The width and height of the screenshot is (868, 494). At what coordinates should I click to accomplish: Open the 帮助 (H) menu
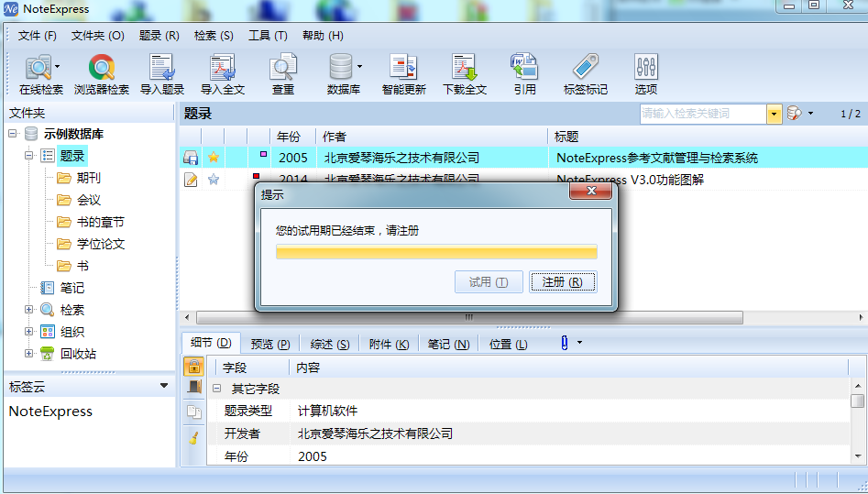click(323, 36)
